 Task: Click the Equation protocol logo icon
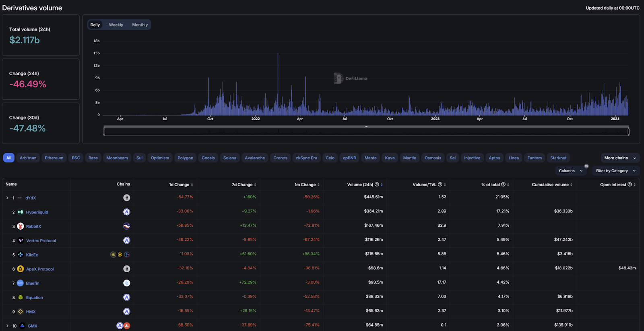[x=21, y=298]
